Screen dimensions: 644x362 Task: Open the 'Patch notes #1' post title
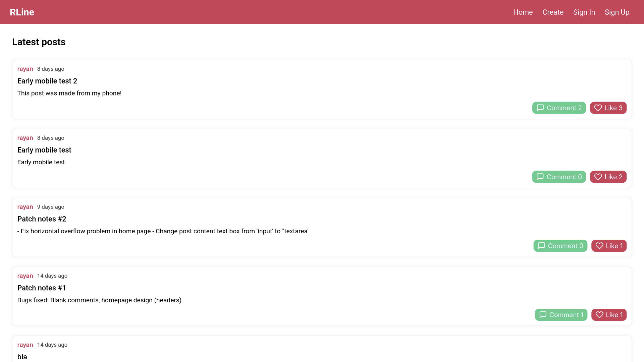(42, 288)
